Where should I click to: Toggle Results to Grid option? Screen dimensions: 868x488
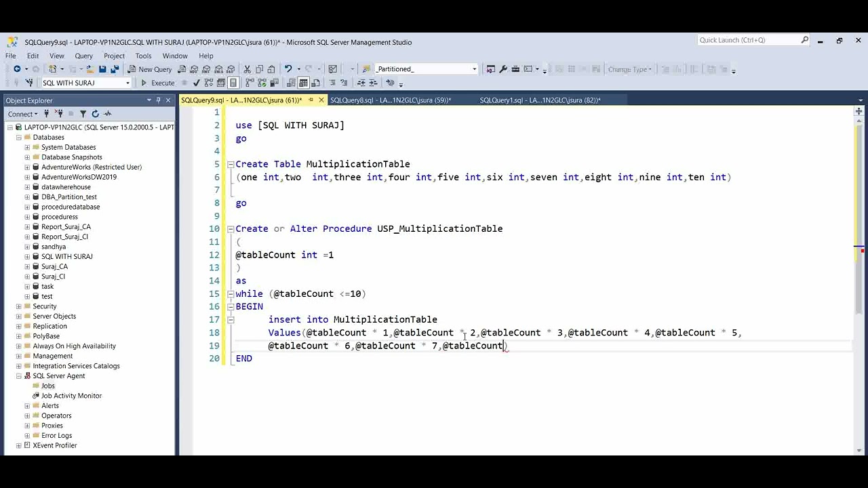coord(303,83)
